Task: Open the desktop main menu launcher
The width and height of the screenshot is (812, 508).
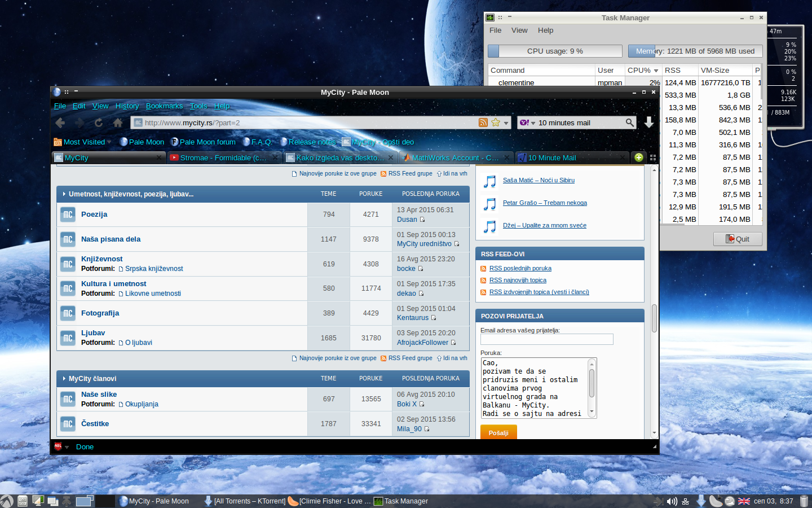Action: pyautogui.click(x=7, y=501)
